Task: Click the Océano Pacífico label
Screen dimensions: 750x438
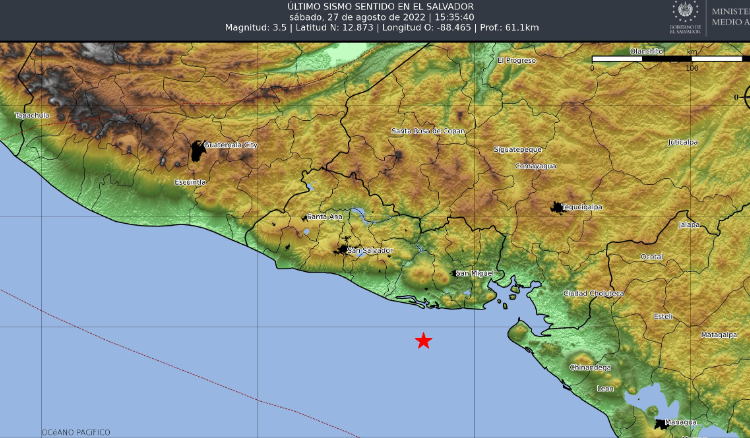Action: click(x=76, y=432)
